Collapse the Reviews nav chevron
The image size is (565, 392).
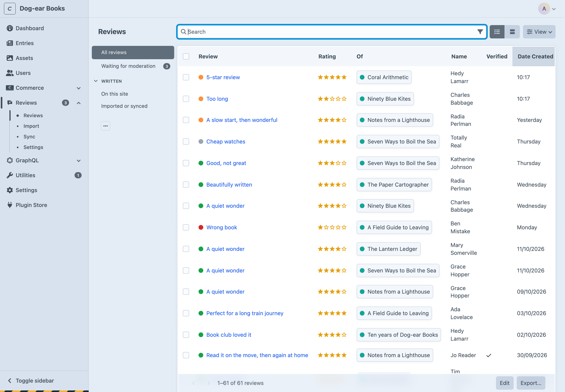[79, 103]
